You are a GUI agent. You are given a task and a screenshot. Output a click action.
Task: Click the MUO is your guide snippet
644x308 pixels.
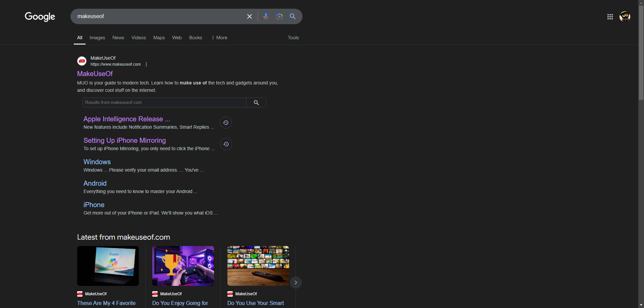pos(177,86)
